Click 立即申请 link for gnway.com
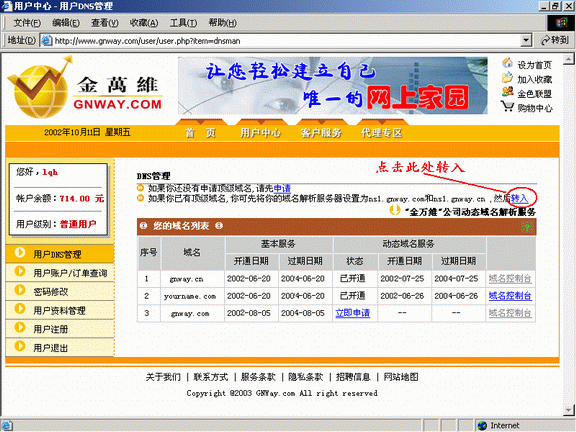 [353, 313]
